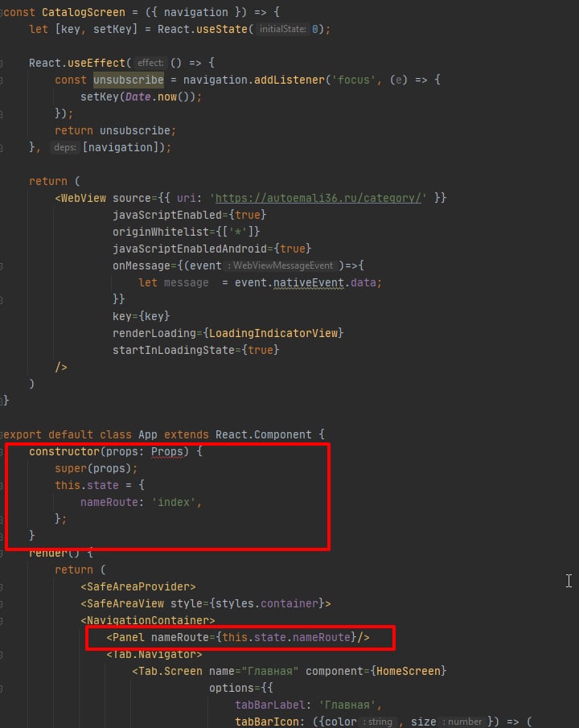
Task: Click the useState call
Action: [221, 29]
